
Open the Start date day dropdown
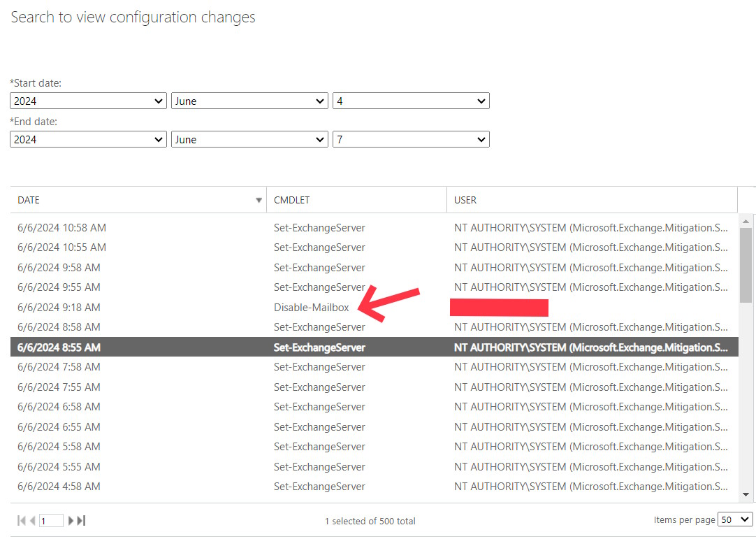pos(411,101)
